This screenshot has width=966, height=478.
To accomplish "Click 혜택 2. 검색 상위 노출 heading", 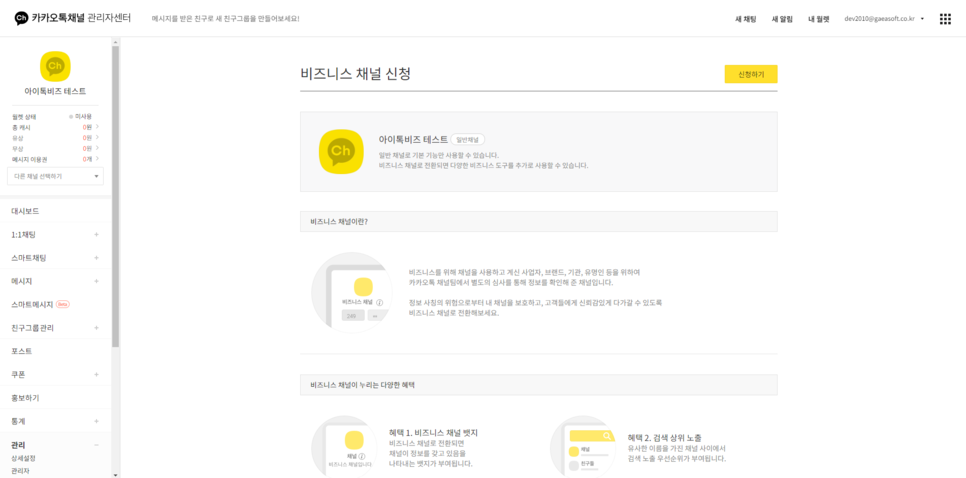I will pyautogui.click(x=665, y=437).
